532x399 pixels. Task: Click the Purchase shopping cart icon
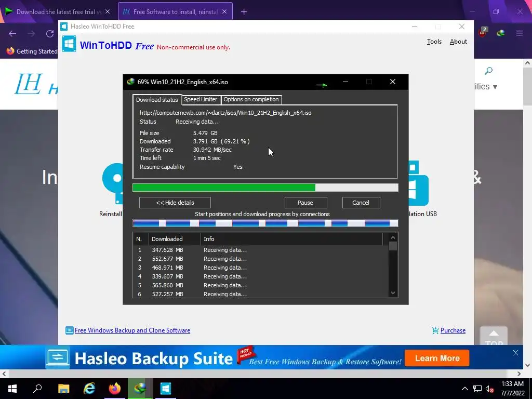435,330
